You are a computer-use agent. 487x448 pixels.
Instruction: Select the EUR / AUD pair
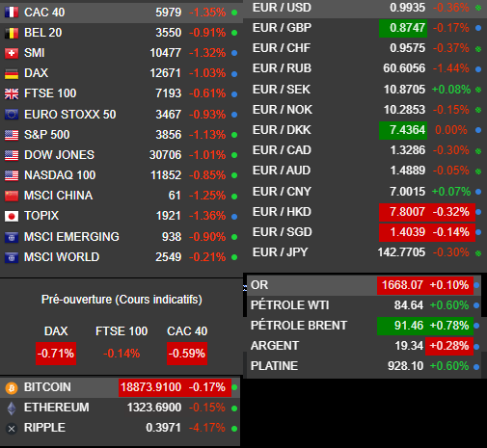[282, 171]
